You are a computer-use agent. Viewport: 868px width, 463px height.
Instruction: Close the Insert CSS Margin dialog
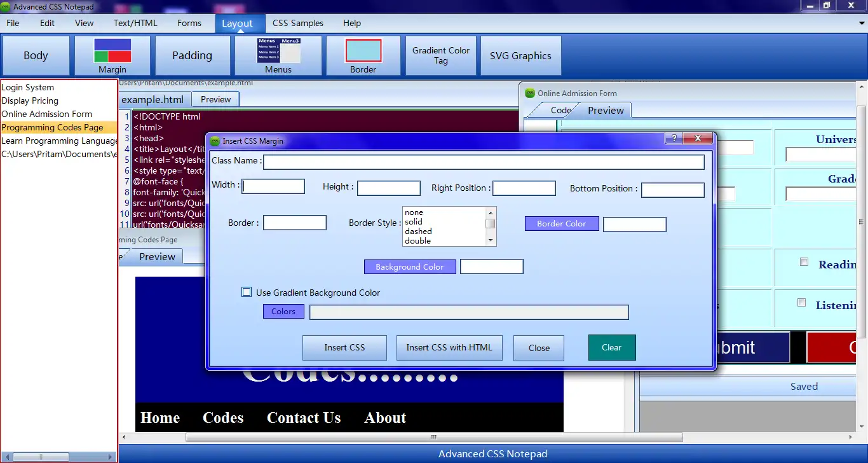click(698, 138)
